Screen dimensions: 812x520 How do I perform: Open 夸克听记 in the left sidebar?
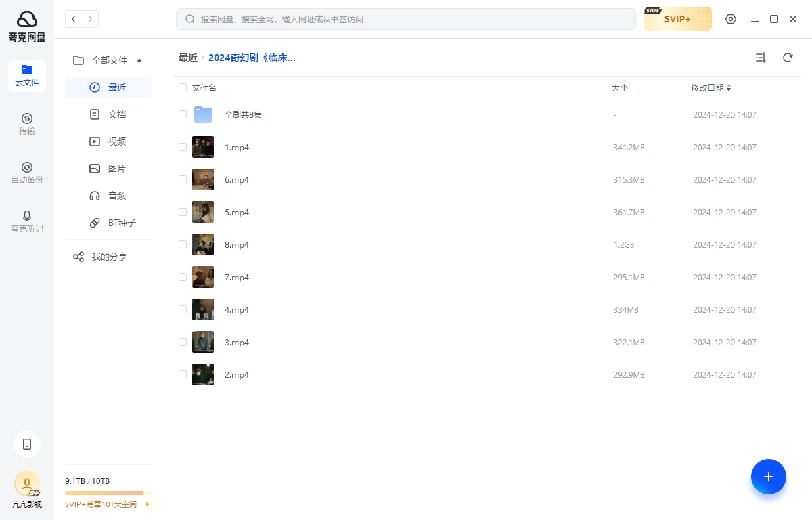pyautogui.click(x=27, y=221)
